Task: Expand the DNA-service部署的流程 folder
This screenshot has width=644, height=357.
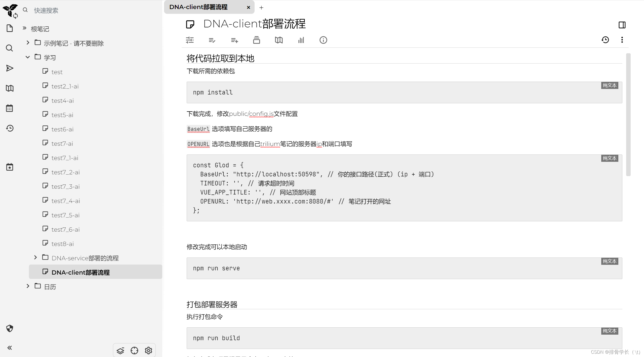Action: coord(35,257)
